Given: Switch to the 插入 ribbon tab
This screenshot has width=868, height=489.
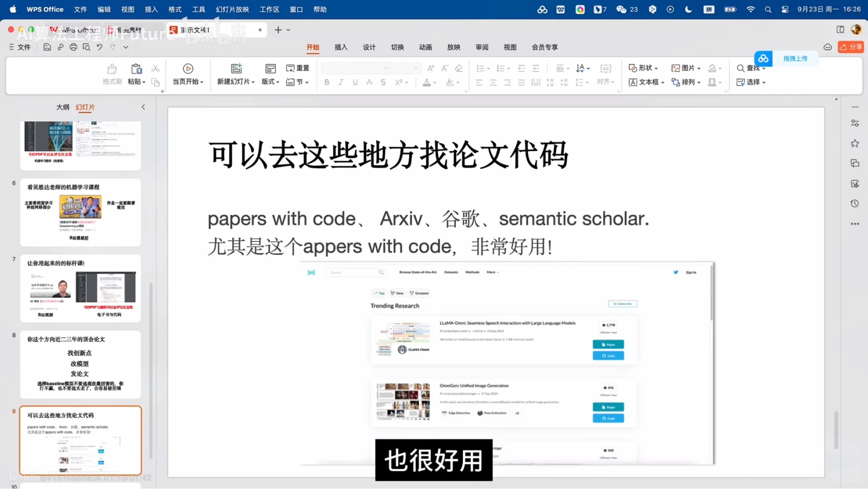Looking at the screenshot, I should tap(341, 47).
